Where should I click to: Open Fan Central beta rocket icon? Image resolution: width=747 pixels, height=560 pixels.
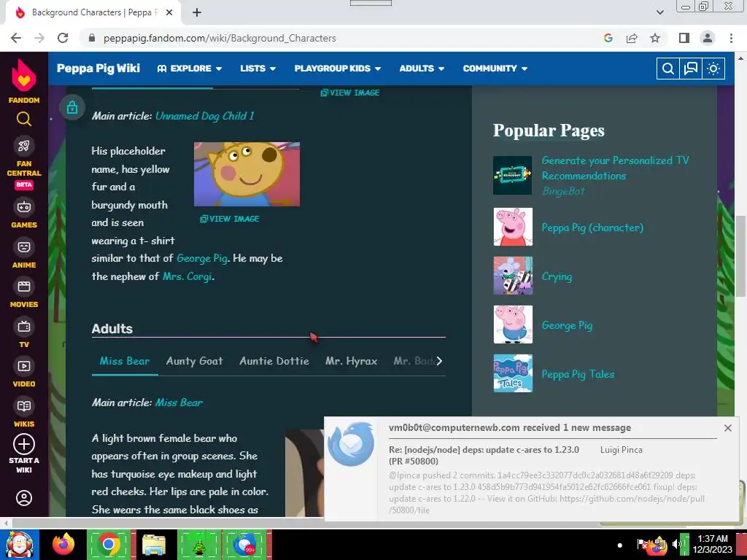click(x=24, y=146)
